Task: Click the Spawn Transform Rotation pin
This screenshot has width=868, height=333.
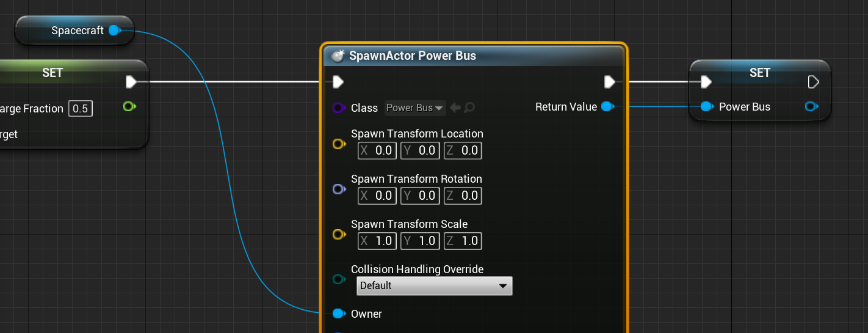Action: tap(338, 189)
